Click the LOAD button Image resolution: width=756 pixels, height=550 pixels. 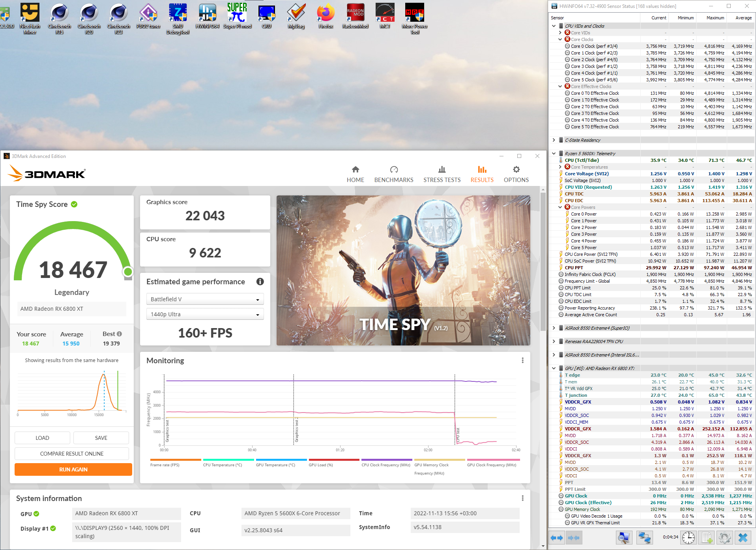[x=42, y=438]
